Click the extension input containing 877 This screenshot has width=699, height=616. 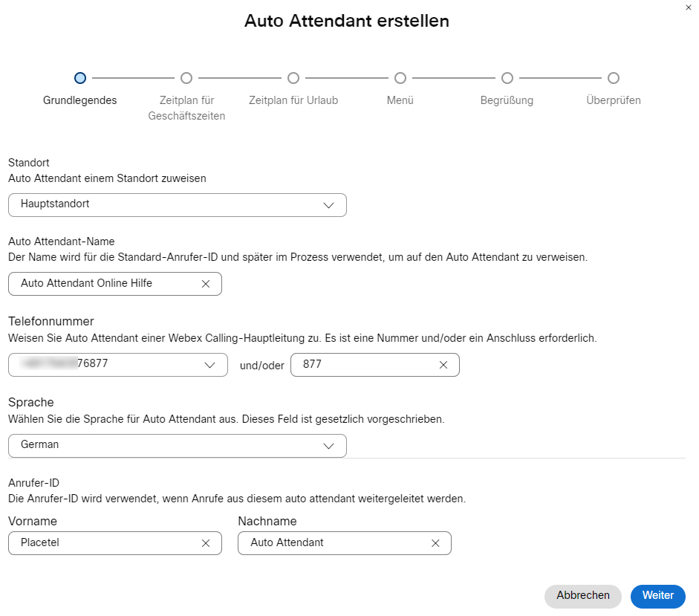click(x=364, y=365)
